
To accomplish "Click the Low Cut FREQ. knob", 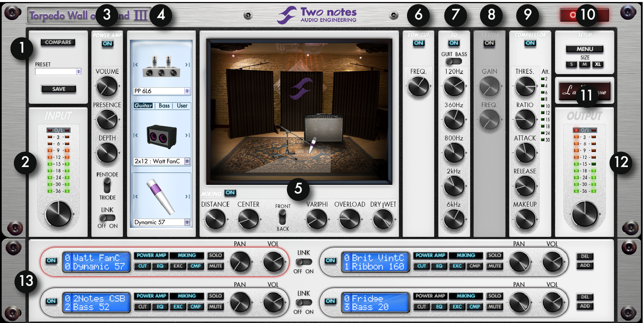I will 418,86.
